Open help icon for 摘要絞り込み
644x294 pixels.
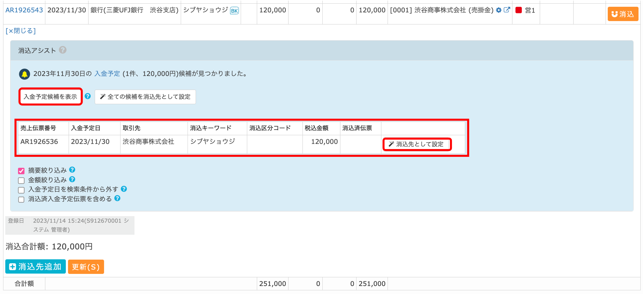pyautogui.click(x=72, y=170)
